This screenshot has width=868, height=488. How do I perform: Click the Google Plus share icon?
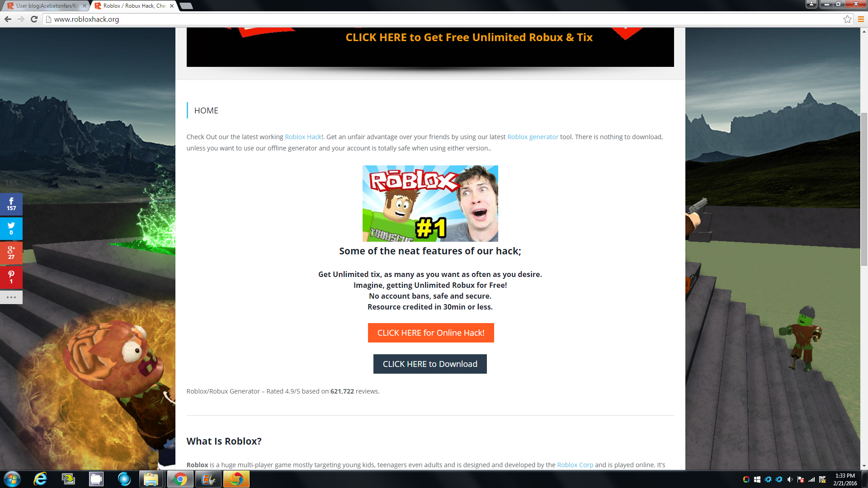click(x=11, y=250)
